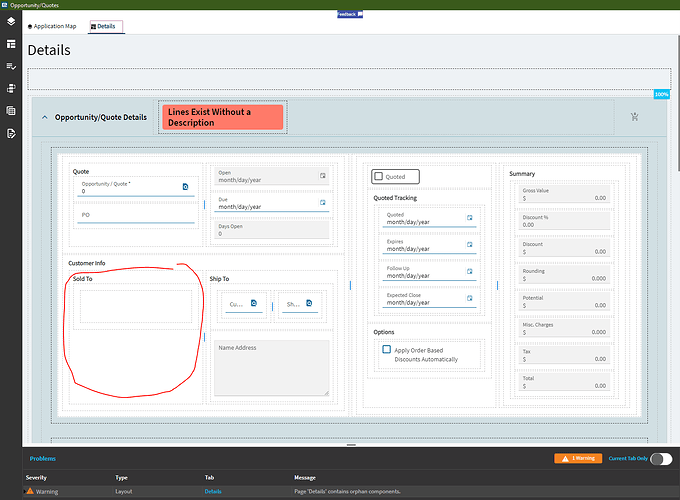Screen dimensions: 680x500
Task: Open the document edit icon in sidebar
Action: [11, 133]
